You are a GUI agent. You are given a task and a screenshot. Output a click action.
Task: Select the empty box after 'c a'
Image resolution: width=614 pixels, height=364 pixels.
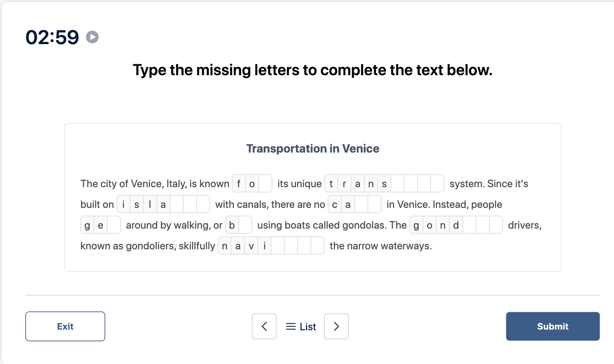click(361, 204)
